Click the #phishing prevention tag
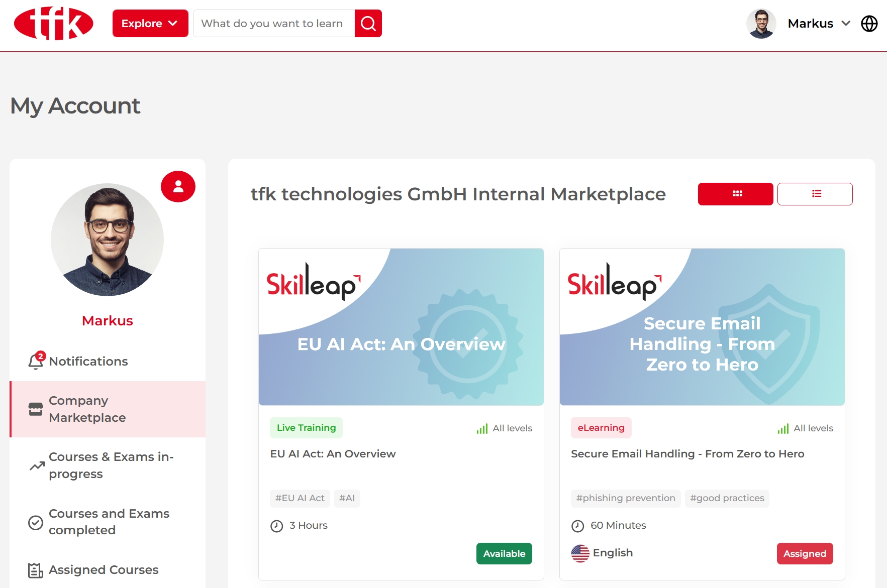The width and height of the screenshot is (887, 588). coord(626,498)
